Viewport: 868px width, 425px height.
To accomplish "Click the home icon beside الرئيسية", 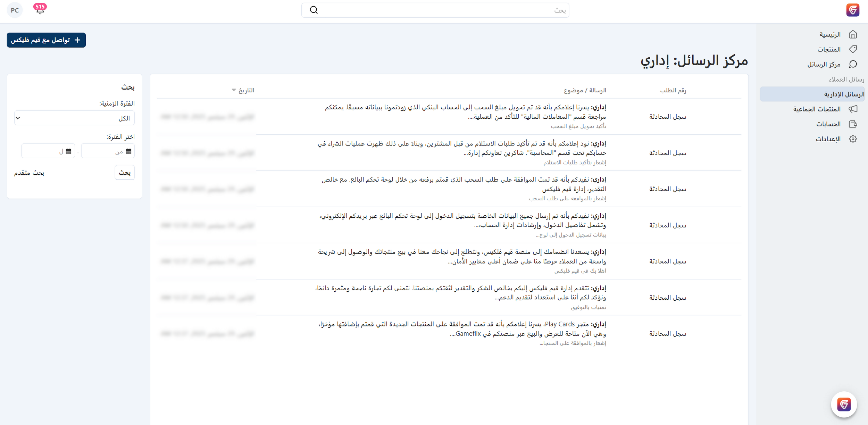I will [853, 34].
